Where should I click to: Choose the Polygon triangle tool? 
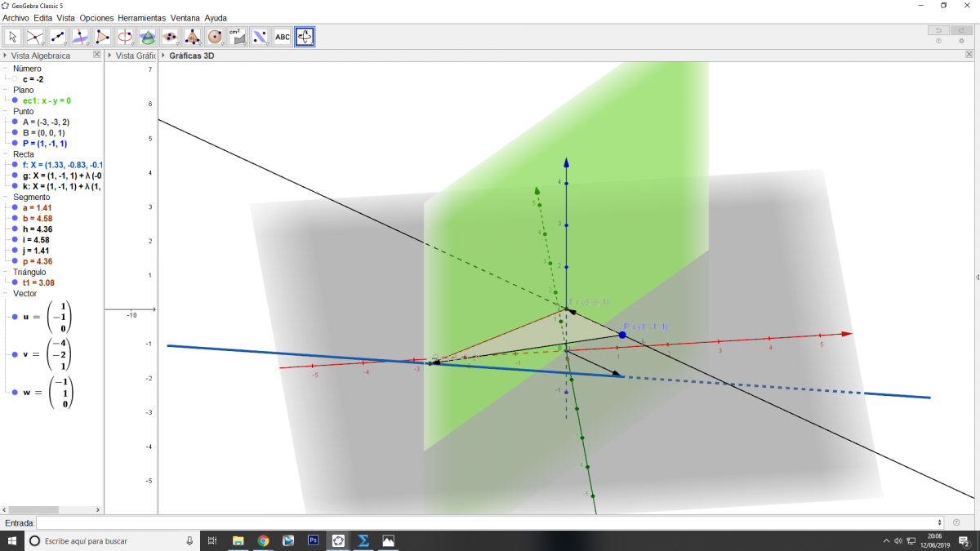coord(102,37)
